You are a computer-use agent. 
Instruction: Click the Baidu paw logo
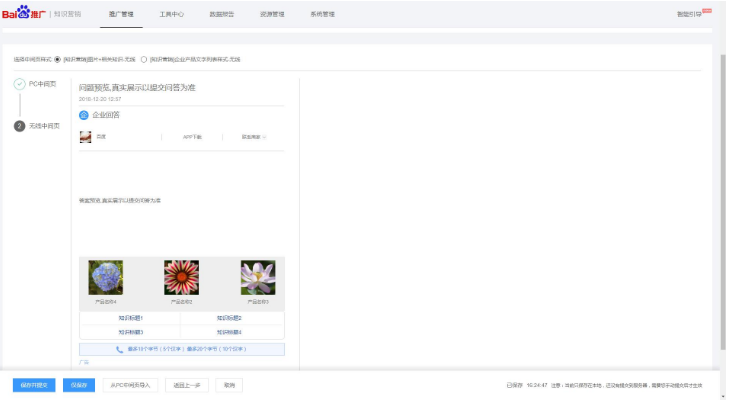point(22,13)
